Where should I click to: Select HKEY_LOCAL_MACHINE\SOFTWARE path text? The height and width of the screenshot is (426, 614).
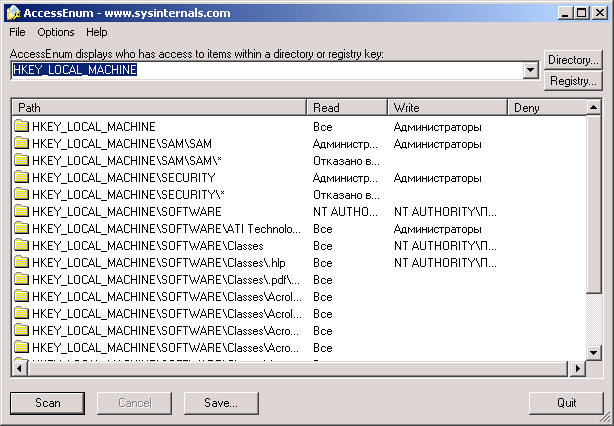(127, 212)
